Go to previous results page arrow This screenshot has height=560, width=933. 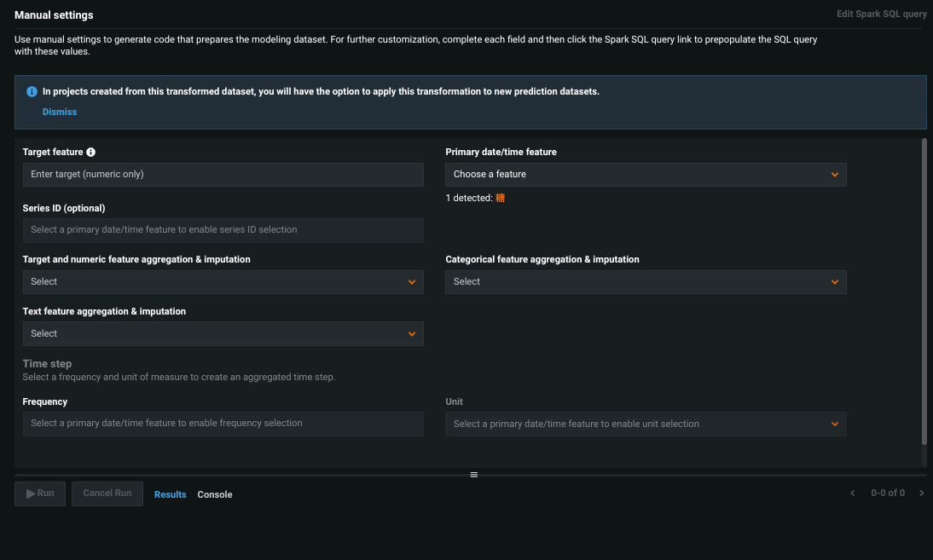tap(853, 494)
